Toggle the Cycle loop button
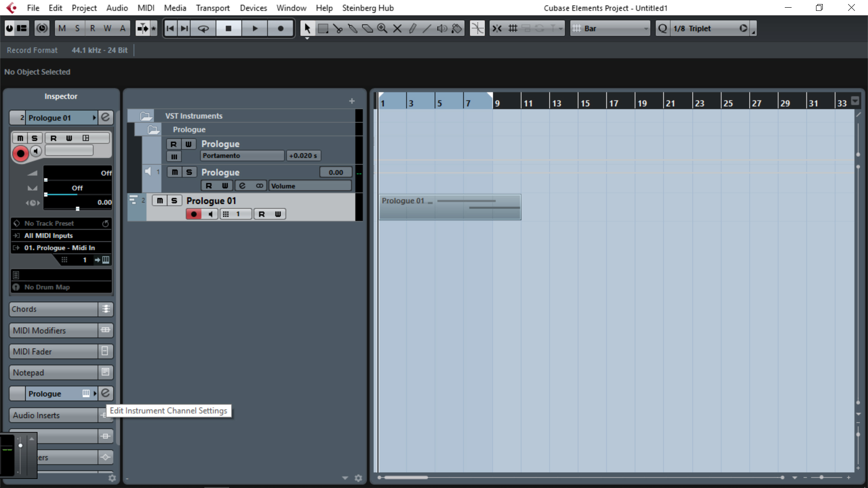Image resolution: width=868 pixels, height=488 pixels. (204, 28)
